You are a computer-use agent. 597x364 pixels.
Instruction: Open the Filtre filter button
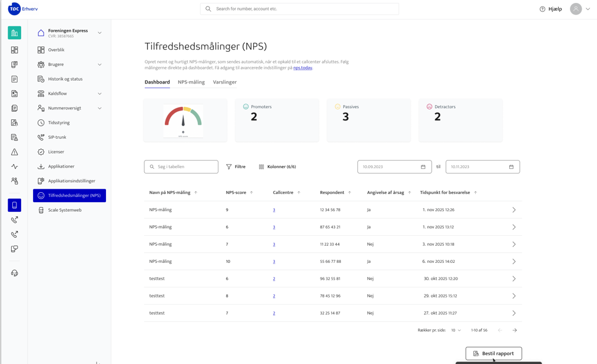click(236, 166)
